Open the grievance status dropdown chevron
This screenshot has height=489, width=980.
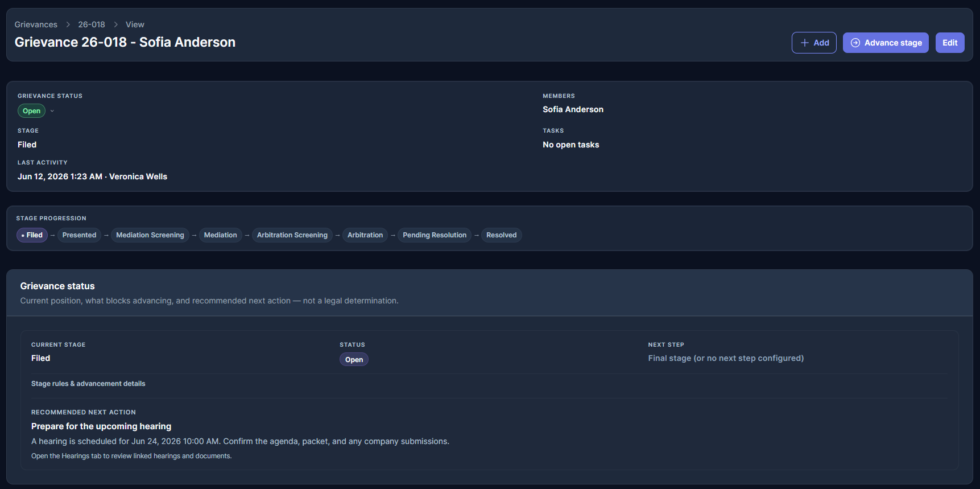coord(52,111)
